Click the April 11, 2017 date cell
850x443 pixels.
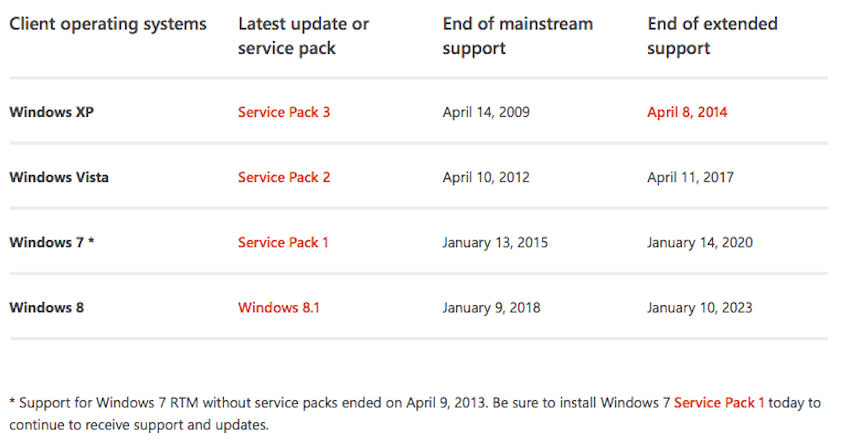690,177
